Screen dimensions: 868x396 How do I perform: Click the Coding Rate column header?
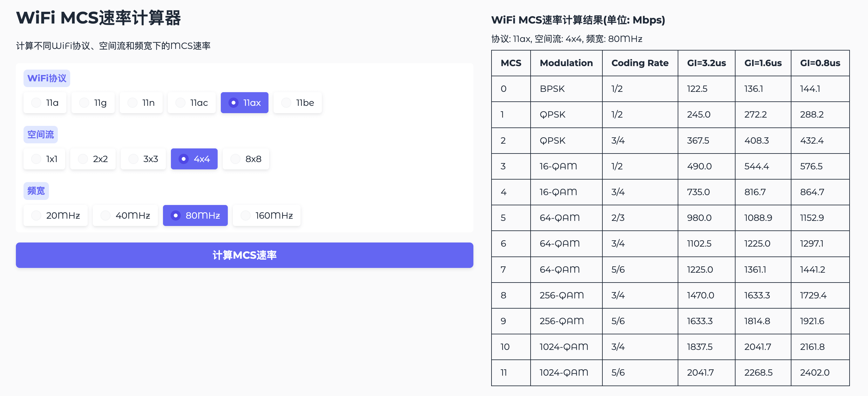pyautogui.click(x=640, y=63)
